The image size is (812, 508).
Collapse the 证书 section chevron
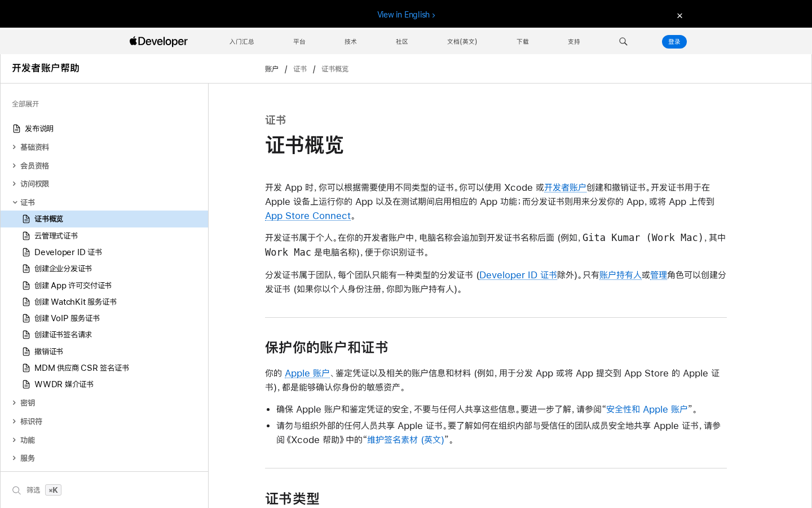15,203
